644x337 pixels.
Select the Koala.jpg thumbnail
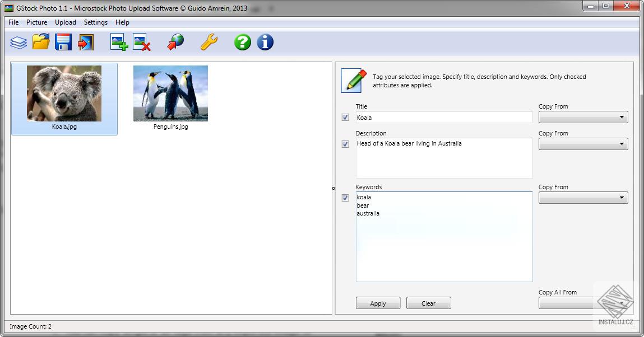point(64,99)
